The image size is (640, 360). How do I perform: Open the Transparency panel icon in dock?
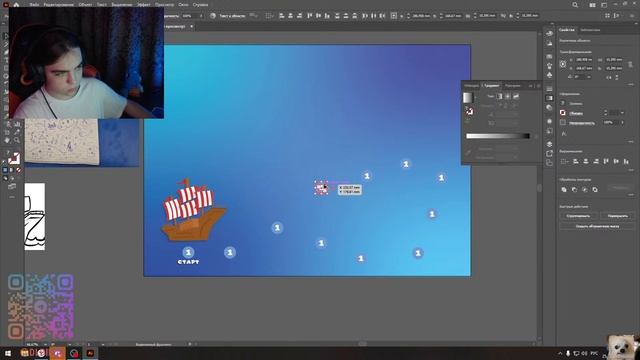tap(549, 107)
